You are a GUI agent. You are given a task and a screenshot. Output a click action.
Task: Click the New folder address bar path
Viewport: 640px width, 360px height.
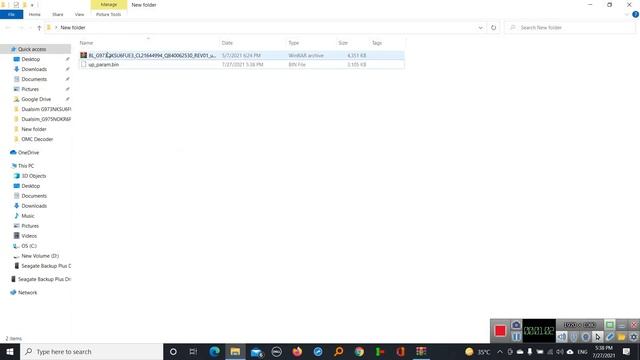click(73, 27)
